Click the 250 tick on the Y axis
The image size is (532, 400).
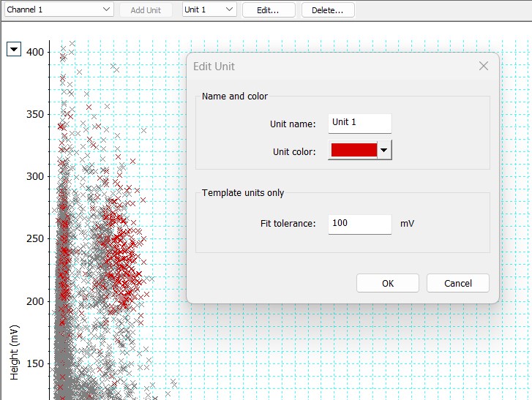(33, 238)
